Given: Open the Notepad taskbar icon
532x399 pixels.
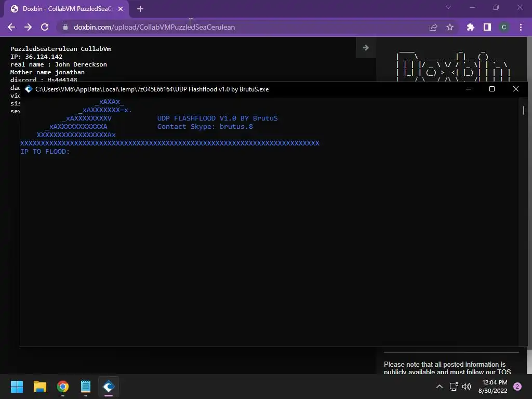Looking at the screenshot, I should (x=86, y=387).
